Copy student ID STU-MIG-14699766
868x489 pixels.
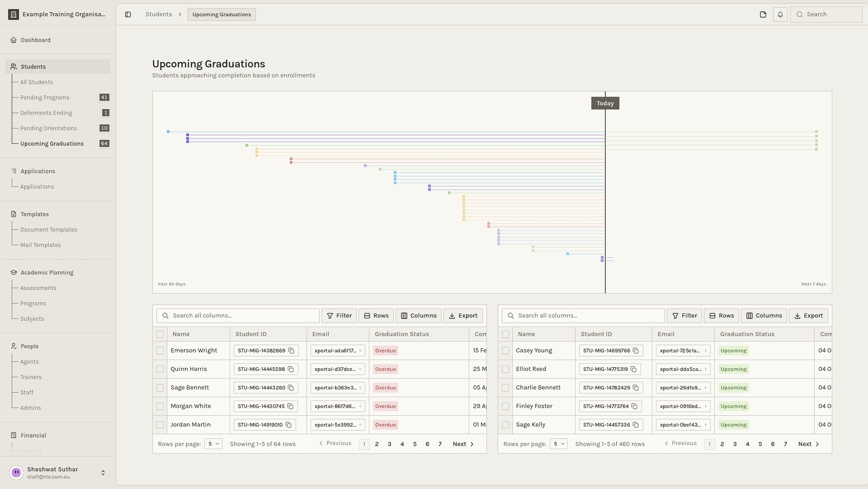[636, 351]
